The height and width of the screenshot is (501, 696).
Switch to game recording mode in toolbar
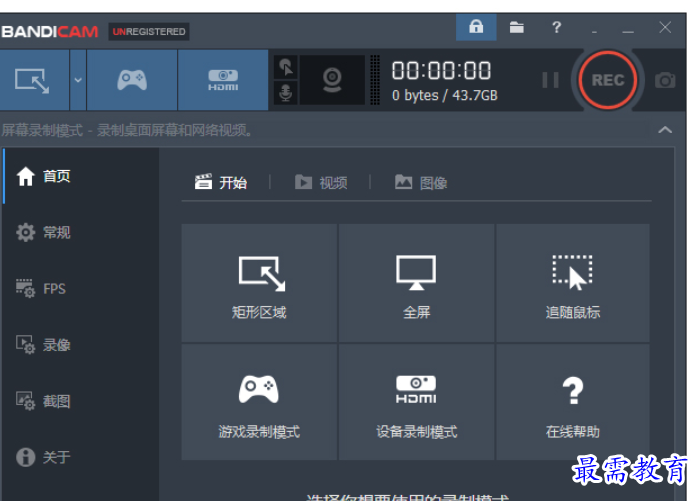pos(132,80)
